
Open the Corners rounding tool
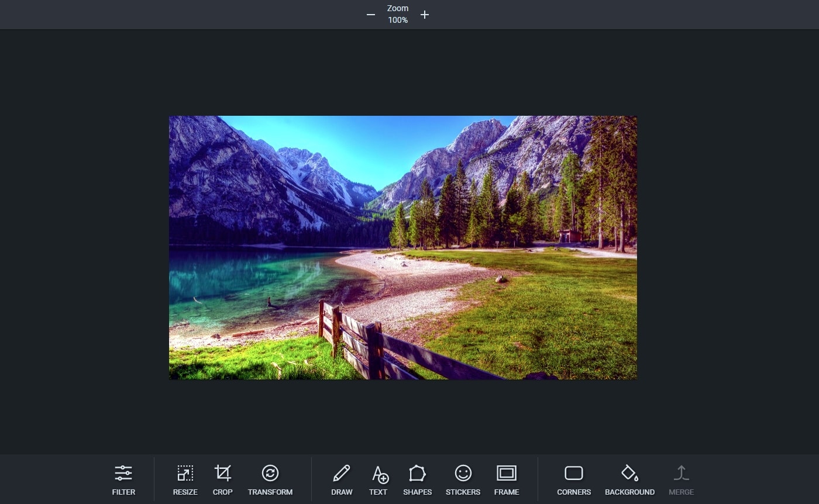(x=574, y=480)
